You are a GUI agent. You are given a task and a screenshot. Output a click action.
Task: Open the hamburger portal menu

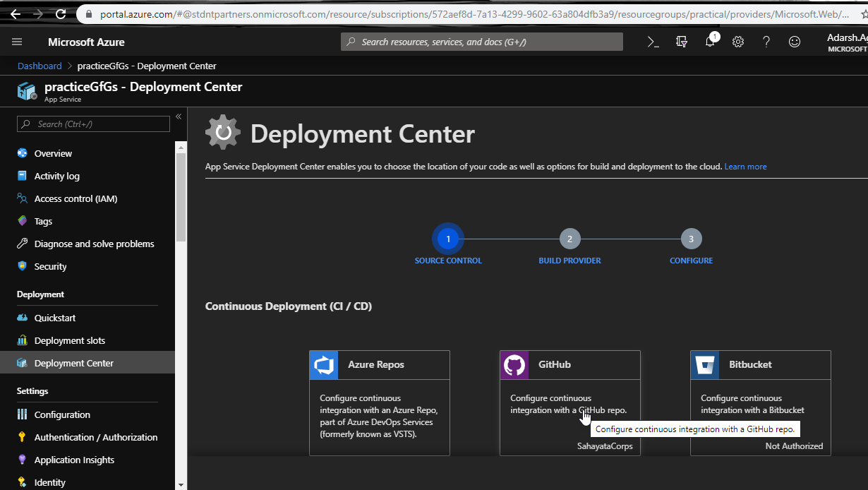[17, 42]
